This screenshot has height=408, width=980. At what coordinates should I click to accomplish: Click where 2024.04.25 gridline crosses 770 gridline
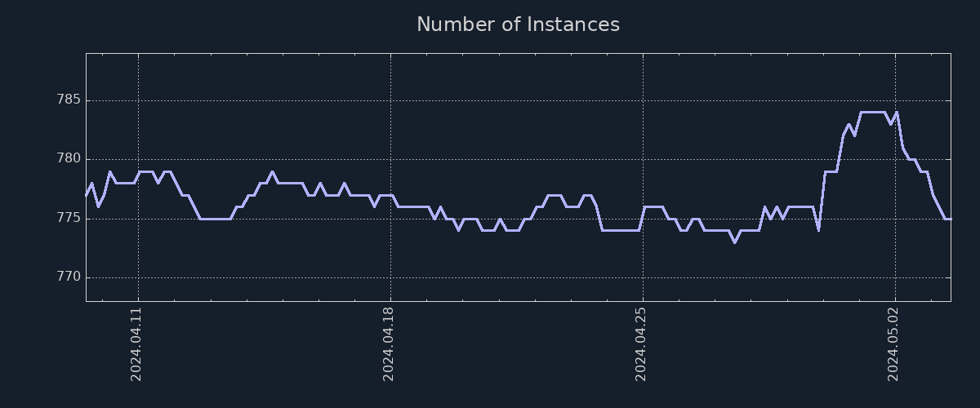point(643,277)
